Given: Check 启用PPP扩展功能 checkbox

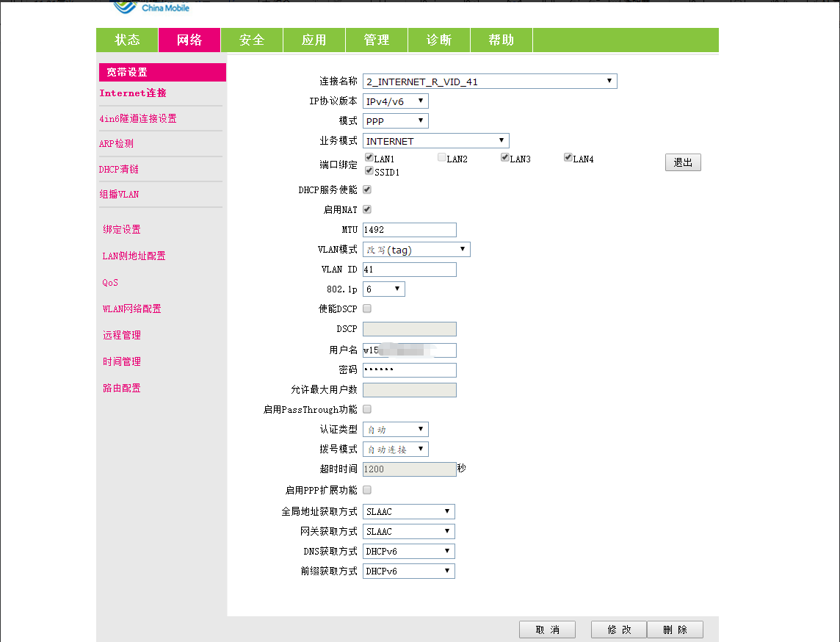Looking at the screenshot, I should tap(367, 490).
